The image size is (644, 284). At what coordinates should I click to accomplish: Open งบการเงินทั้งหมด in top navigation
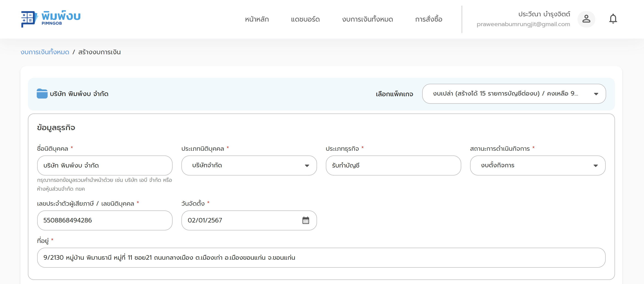pos(367,19)
